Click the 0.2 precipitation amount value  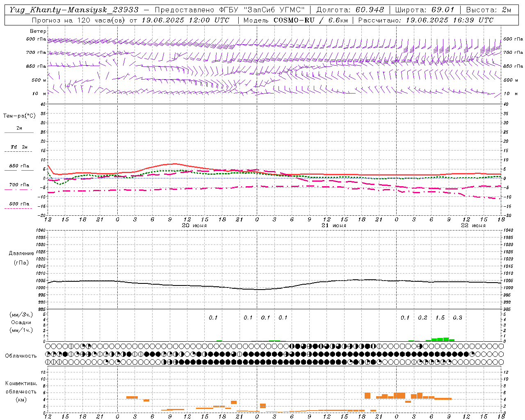(422, 318)
